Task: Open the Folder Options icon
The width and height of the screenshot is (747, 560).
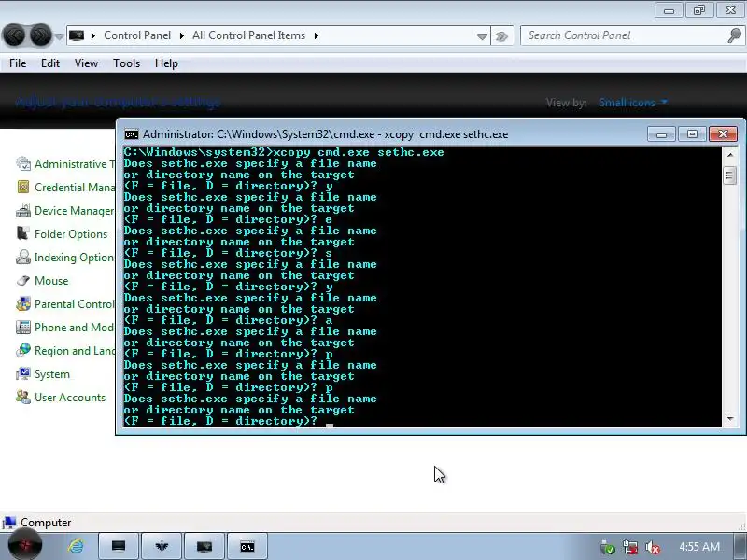Action: (x=22, y=234)
